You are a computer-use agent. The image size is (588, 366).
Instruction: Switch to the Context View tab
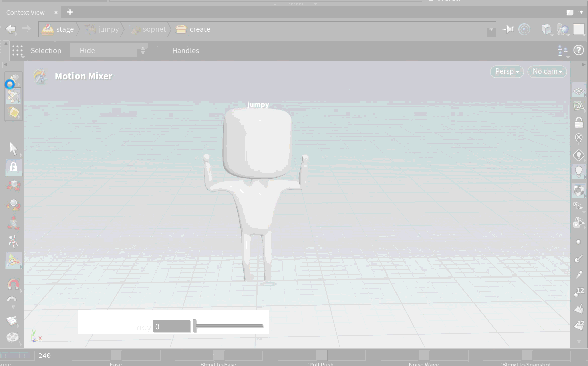pyautogui.click(x=25, y=13)
